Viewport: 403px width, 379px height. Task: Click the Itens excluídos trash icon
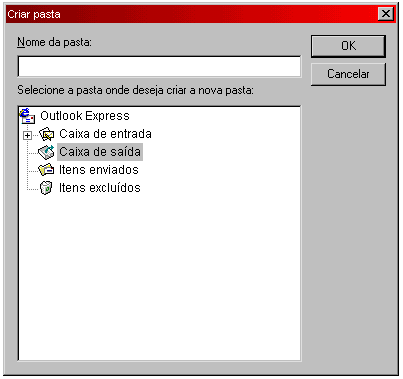(x=46, y=188)
